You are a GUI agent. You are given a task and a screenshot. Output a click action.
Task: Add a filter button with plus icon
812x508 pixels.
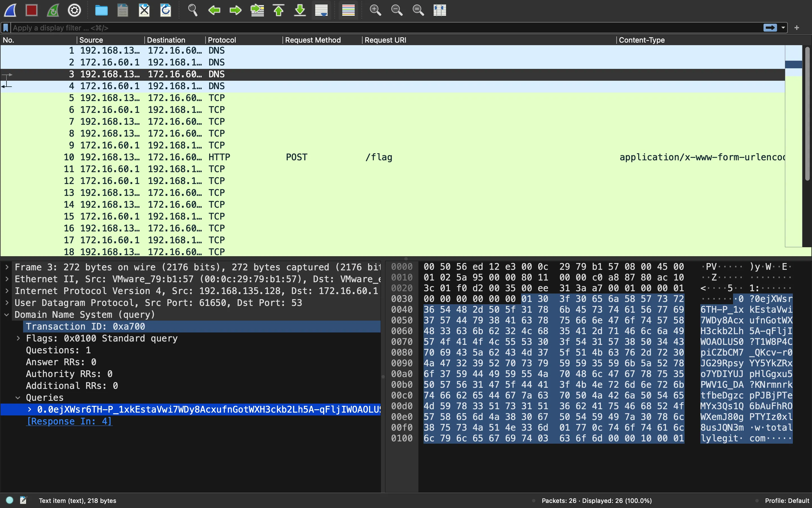(x=797, y=28)
